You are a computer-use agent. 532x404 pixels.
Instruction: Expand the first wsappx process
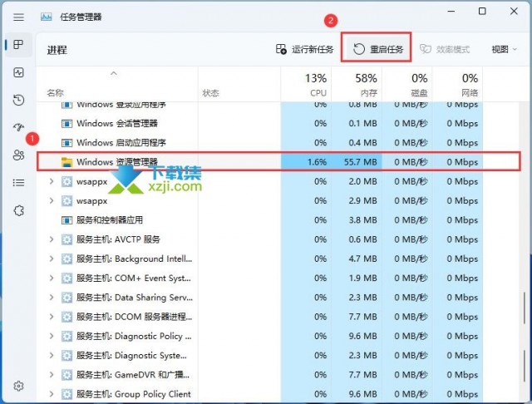pos(52,181)
